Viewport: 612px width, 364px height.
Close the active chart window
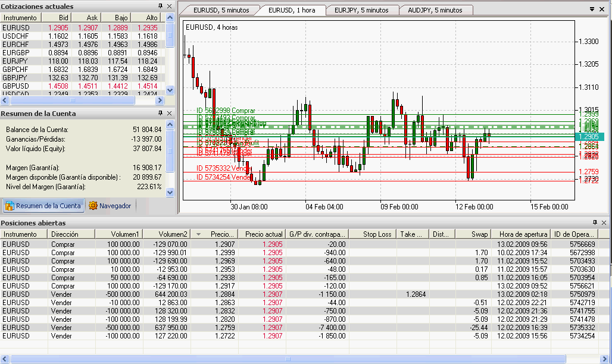pos(602,10)
